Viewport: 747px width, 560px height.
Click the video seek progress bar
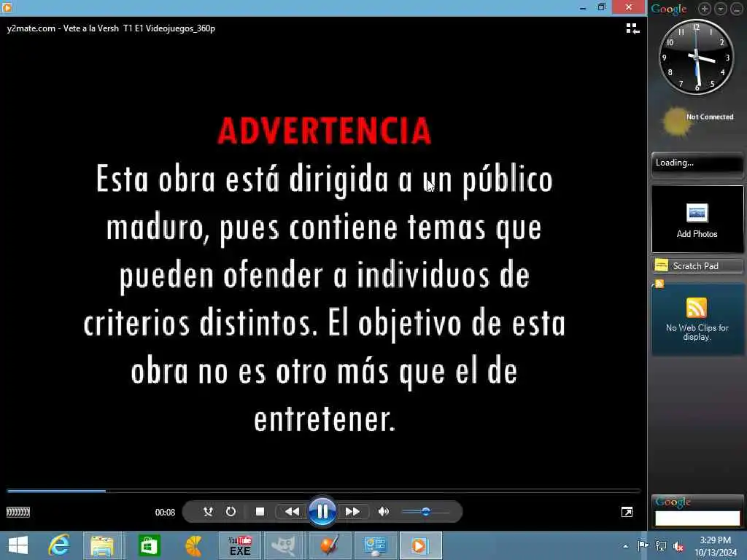point(323,491)
